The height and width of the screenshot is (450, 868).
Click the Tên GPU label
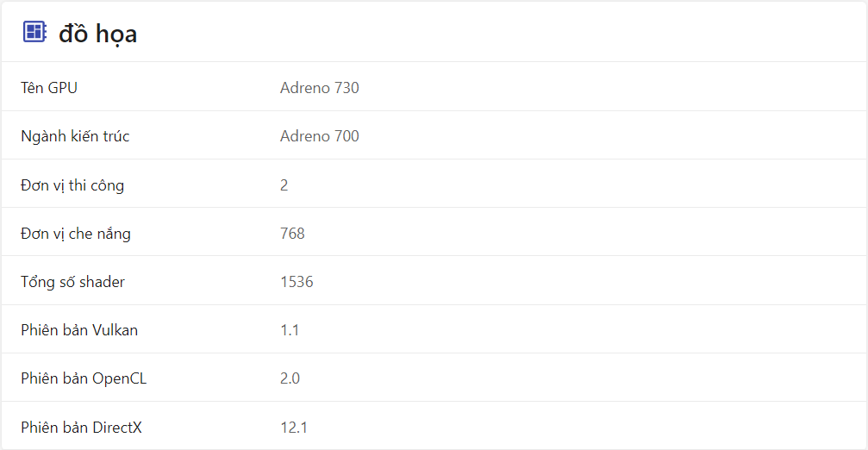click(49, 87)
